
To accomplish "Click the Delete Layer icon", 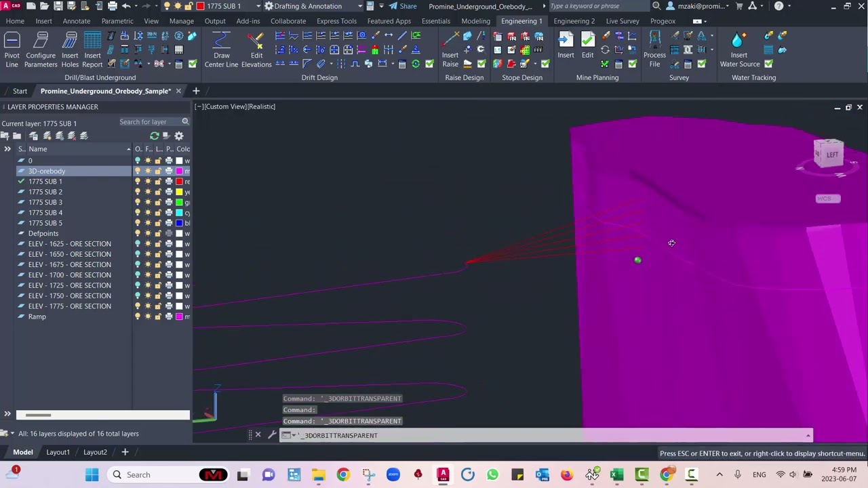I will [x=71, y=136].
